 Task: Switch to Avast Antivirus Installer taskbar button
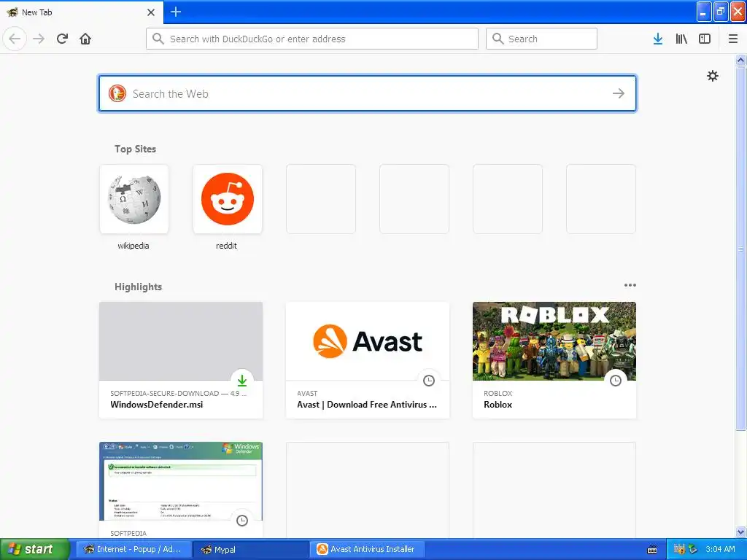(x=368, y=549)
